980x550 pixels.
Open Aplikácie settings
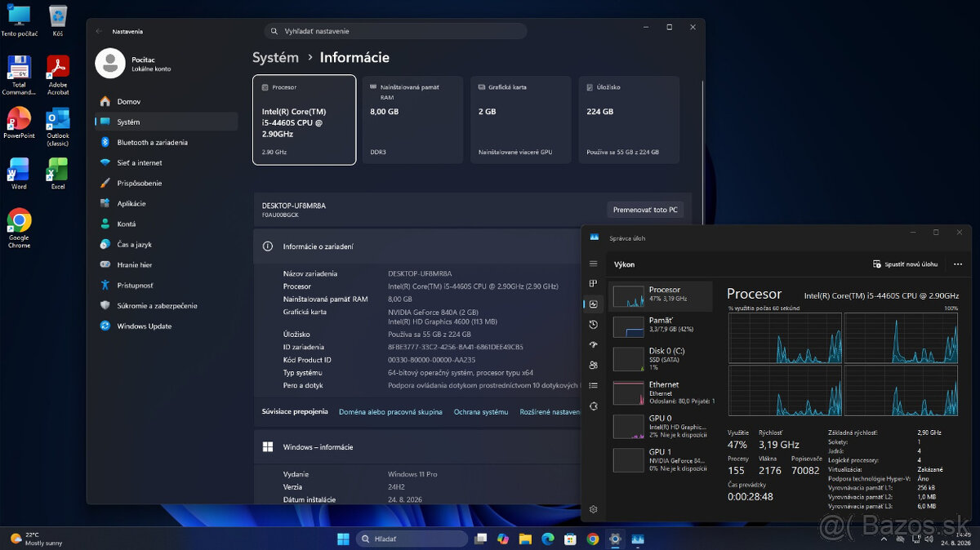[x=166, y=203]
